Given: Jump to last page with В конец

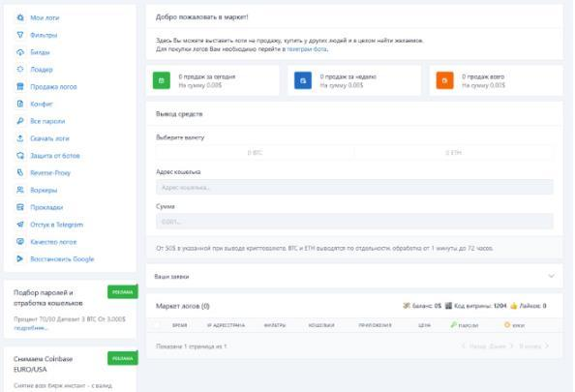Looking at the screenshot, I should tap(533, 346).
